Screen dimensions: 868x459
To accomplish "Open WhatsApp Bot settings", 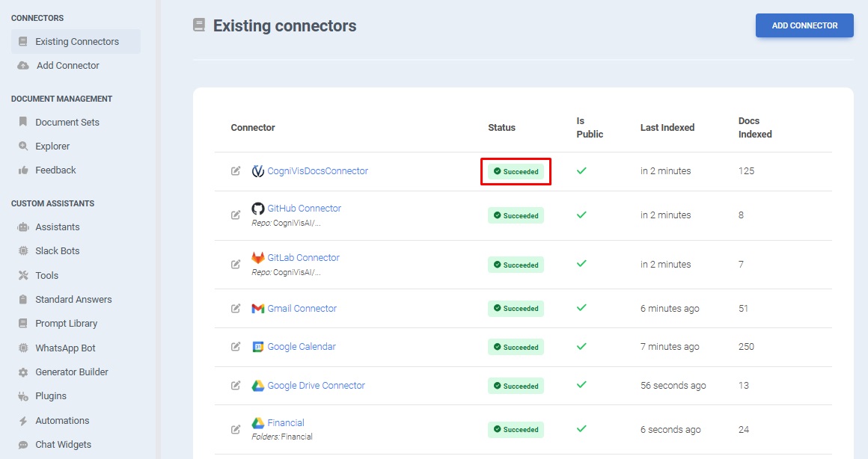I will (x=65, y=348).
